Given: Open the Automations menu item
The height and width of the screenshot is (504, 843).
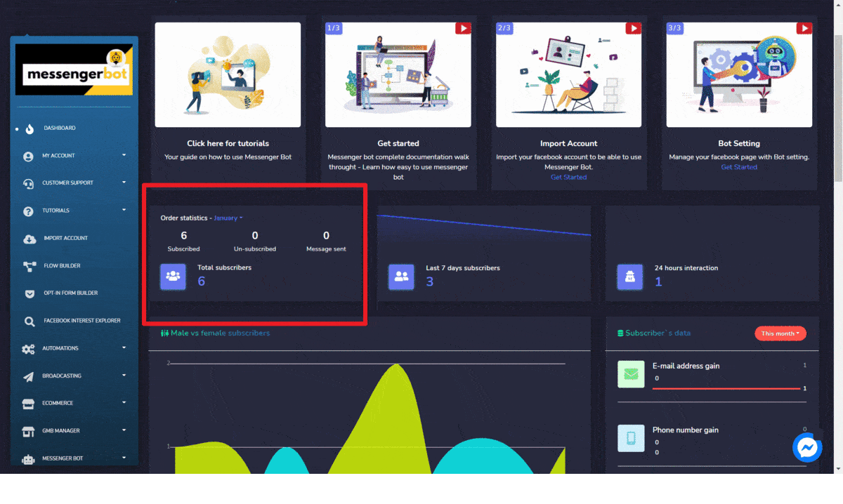Looking at the screenshot, I should [74, 348].
